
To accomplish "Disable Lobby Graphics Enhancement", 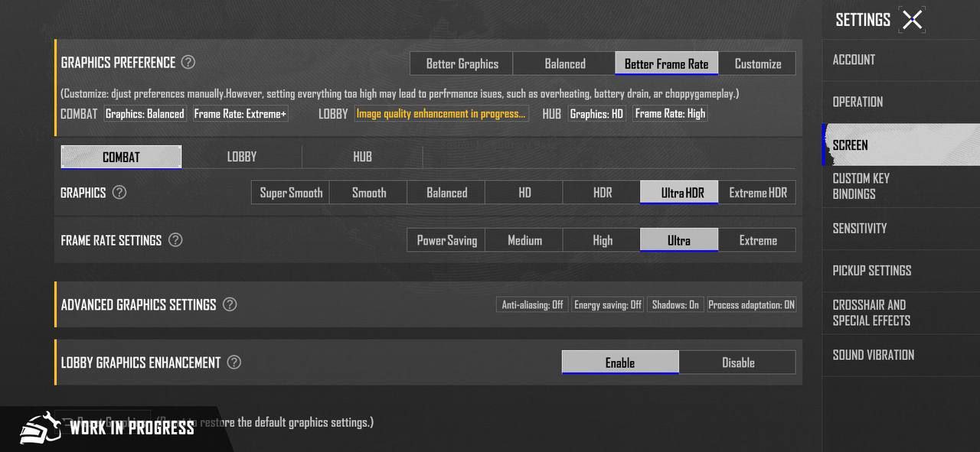I will coord(738,363).
